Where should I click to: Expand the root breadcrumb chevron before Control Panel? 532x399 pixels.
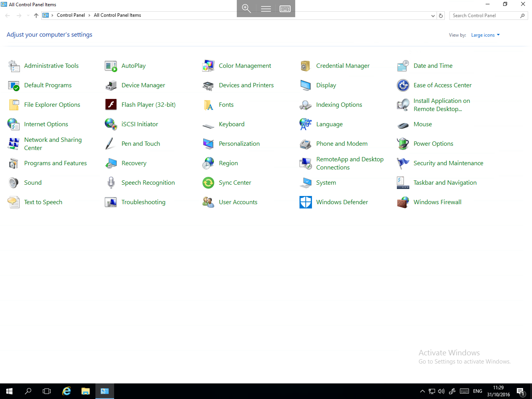click(52, 15)
